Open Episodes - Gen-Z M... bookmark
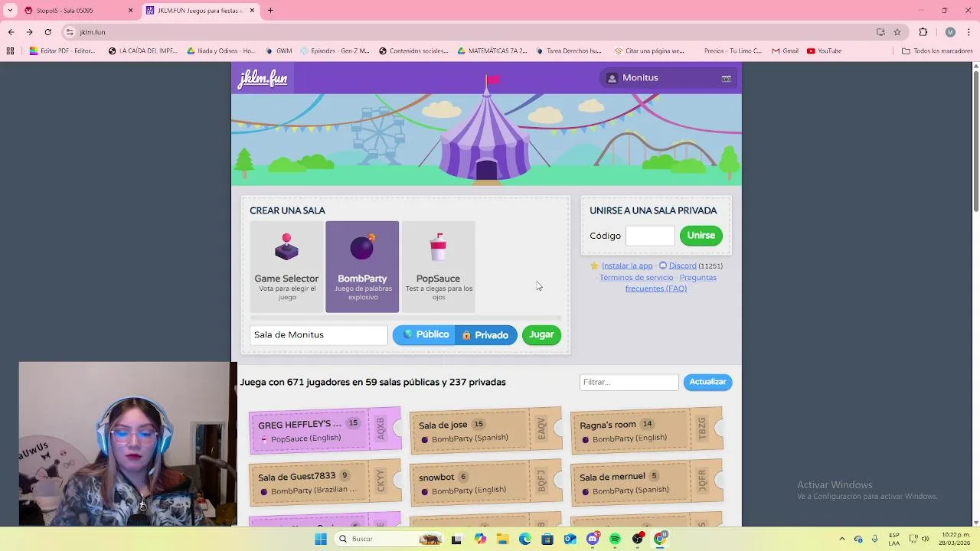Image resolution: width=980 pixels, height=551 pixels. tap(335, 51)
